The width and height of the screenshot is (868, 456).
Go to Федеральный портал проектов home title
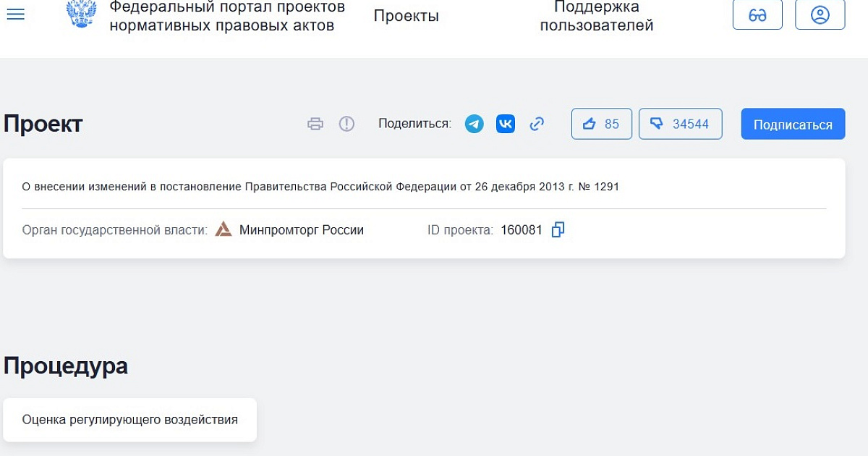[227, 16]
